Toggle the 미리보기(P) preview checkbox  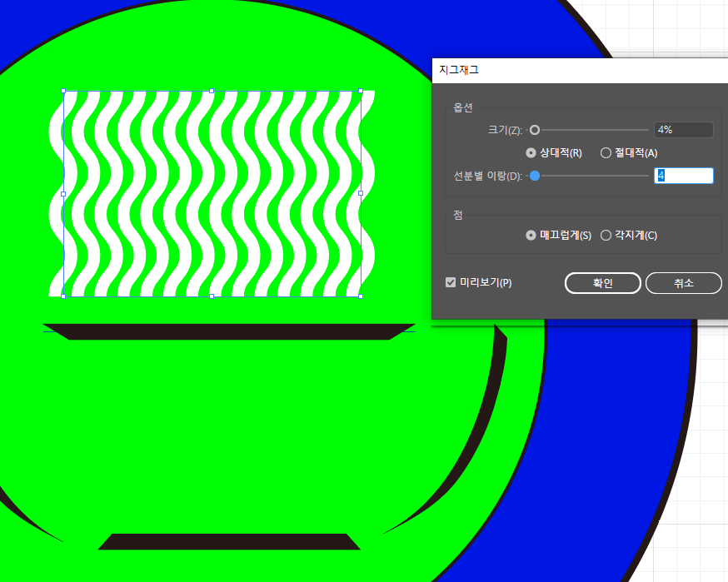[x=451, y=282]
